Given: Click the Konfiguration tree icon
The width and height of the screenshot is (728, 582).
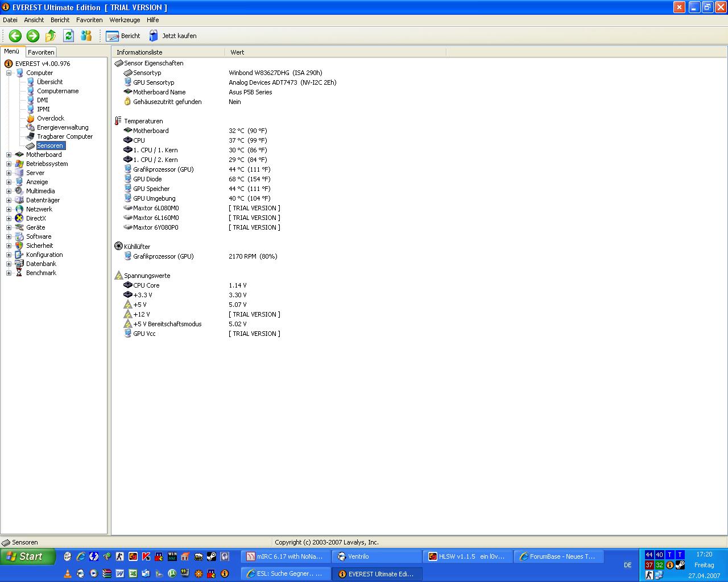Looking at the screenshot, I should pos(19,255).
